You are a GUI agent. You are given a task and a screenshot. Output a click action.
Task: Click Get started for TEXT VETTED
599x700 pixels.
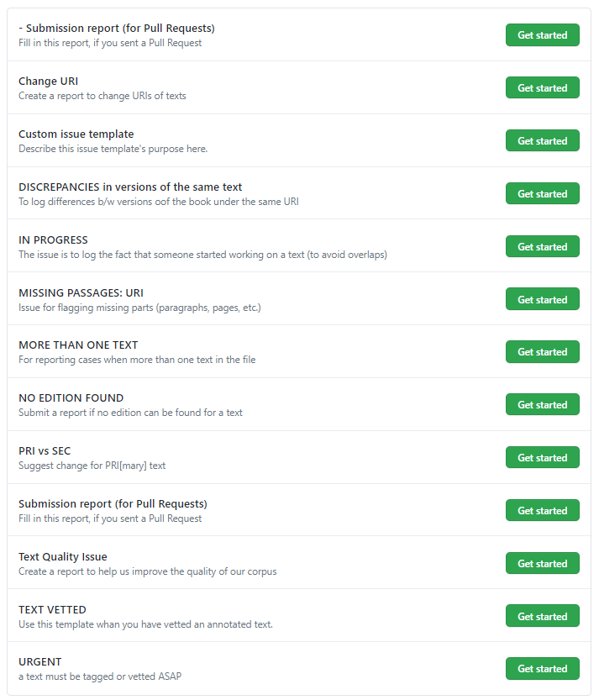click(542, 617)
